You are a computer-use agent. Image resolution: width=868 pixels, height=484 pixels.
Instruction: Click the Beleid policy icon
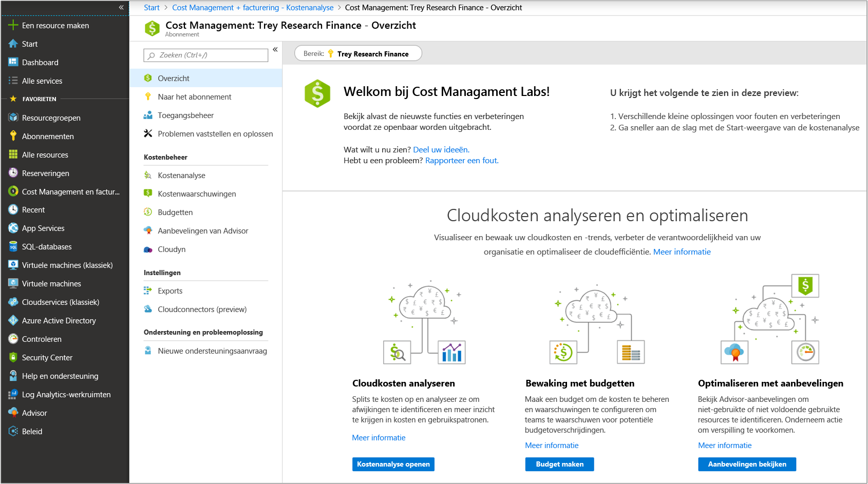coord(13,431)
